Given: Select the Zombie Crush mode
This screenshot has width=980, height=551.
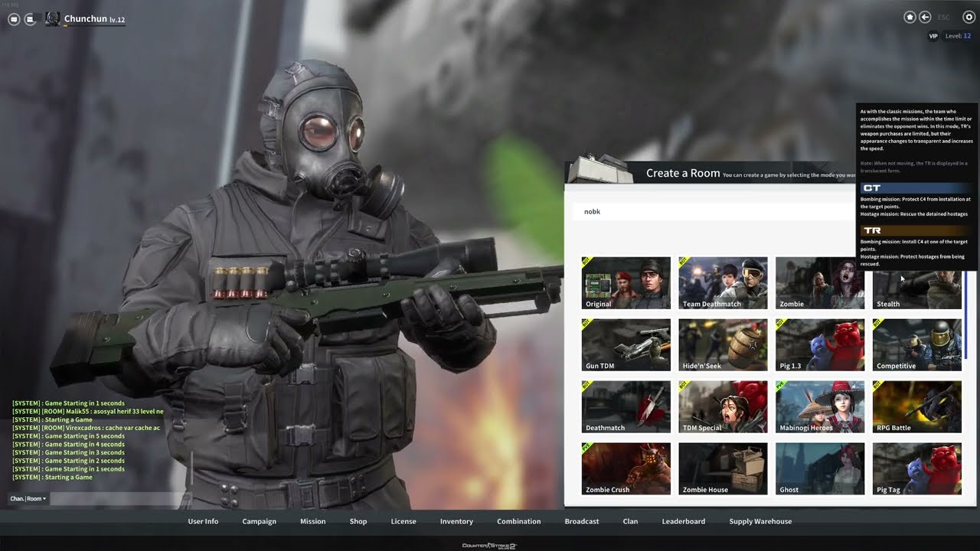Looking at the screenshot, I should pyautogui.click(x=626, y=469).
